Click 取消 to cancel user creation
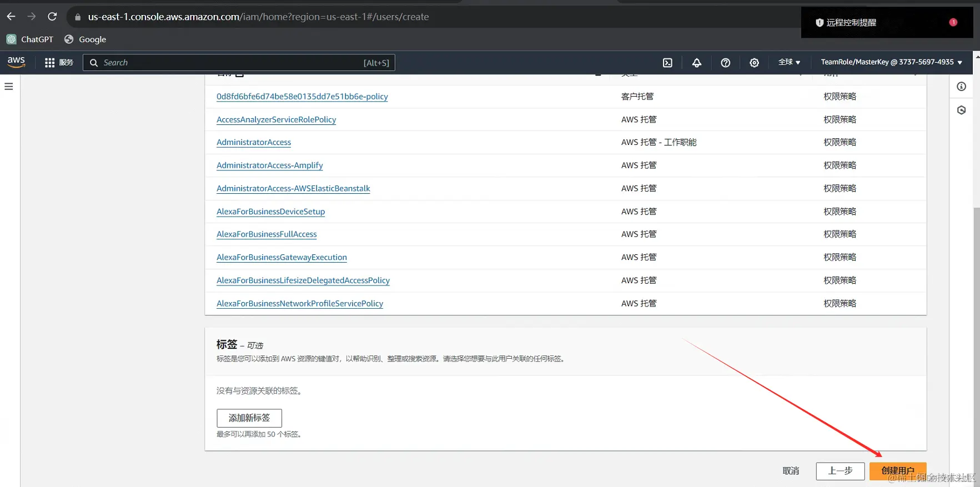Viewport: 980px width, 487px height. click(791, 471)
